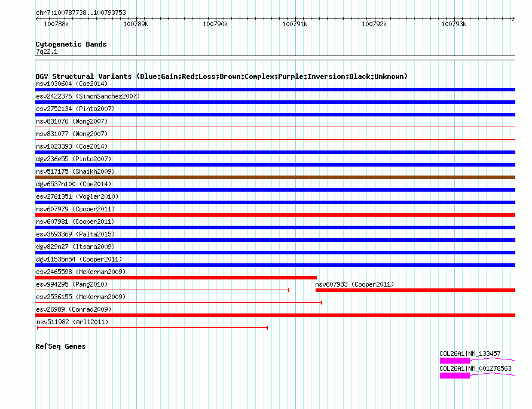Open the Cytogenetic Bands track title
This screenshot has height=409, width=532.
click(71, 44)
